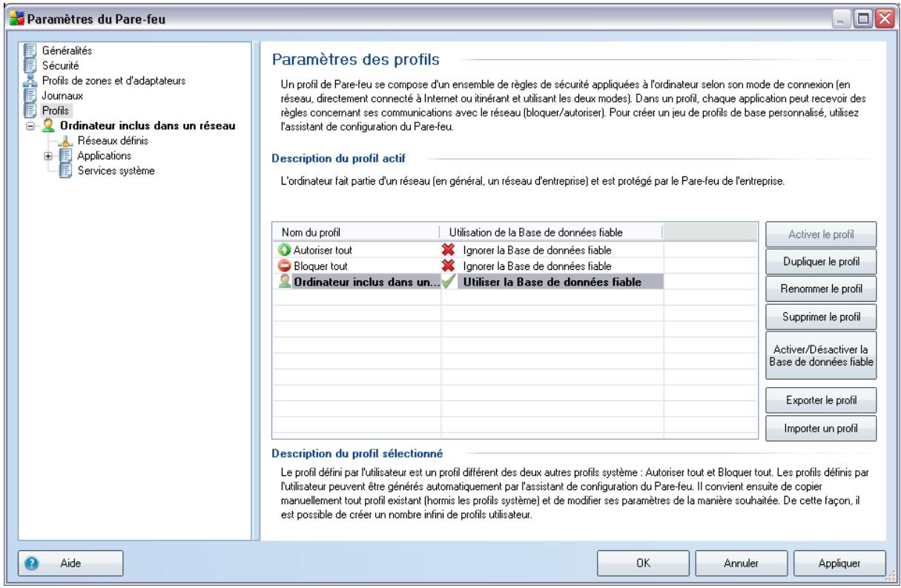This screenshot has width=901, height=588.
Task: Click the Profils tree icon
Action: click(x=29, y=110)
